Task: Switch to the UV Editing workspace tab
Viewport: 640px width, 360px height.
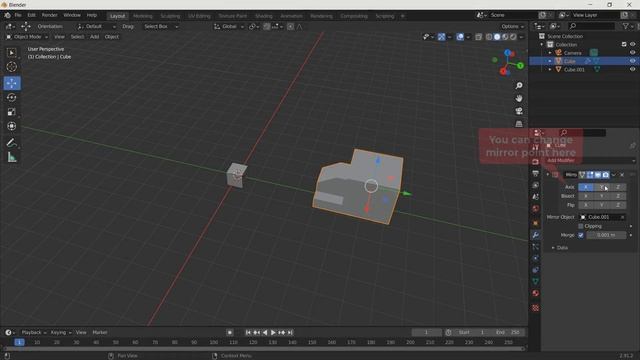Action: click(x=199, y=16)
